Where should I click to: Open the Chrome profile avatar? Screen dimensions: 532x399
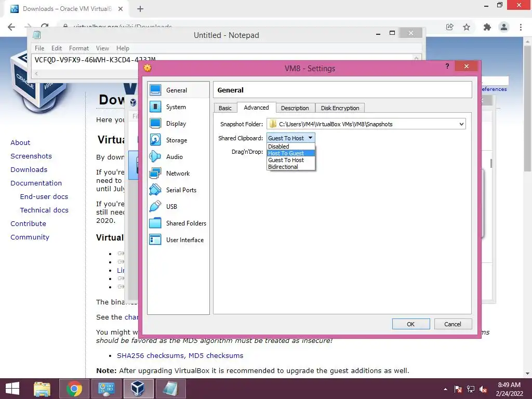point(504,27)
